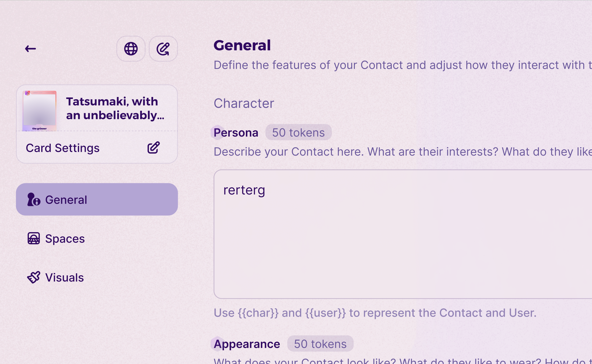Go back using the left arrow

30,49
